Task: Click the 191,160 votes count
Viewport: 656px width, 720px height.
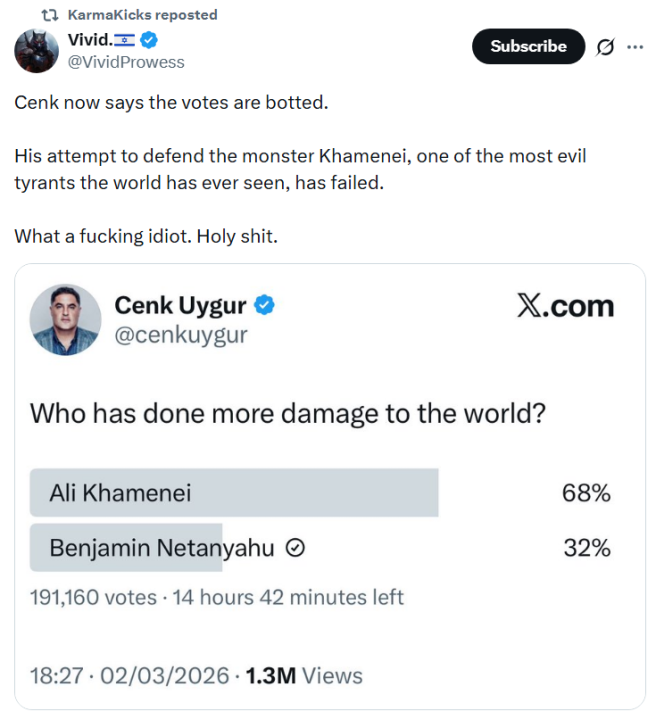Action: [x=93, y=597]
